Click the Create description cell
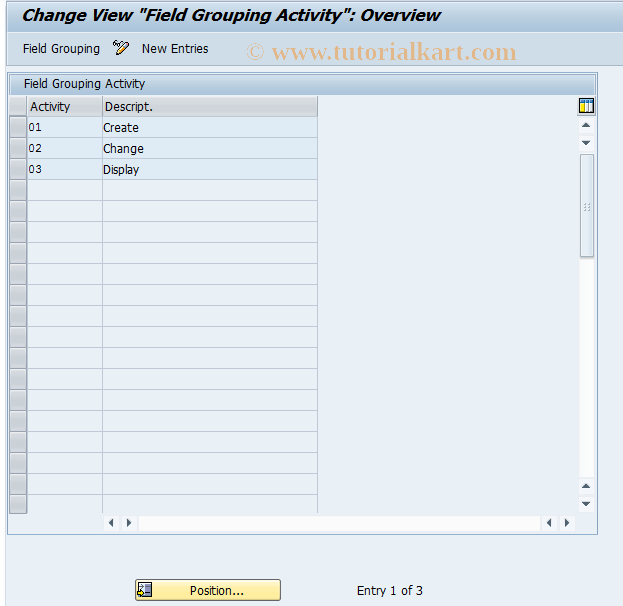 [x=210, y=128]
